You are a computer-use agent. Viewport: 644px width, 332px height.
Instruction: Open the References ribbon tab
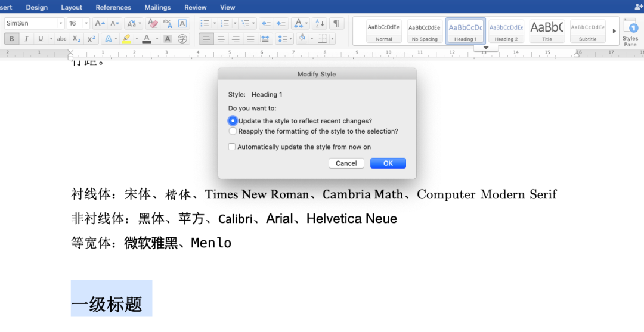click(113, 7)
